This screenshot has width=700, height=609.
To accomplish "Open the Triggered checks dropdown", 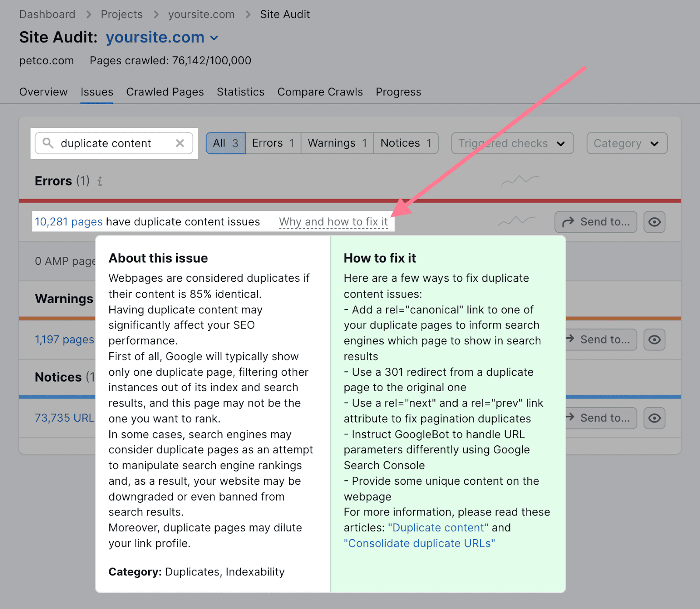I will click(512, 143).
